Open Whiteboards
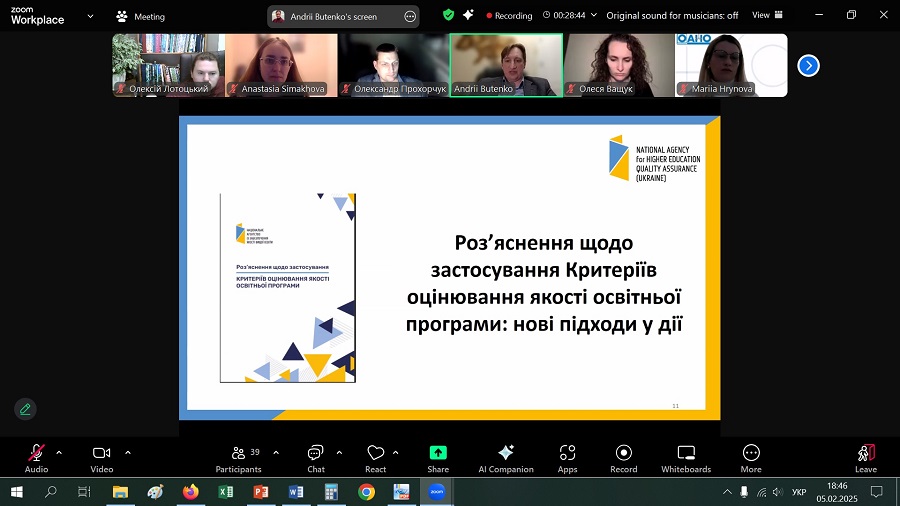 686,456
